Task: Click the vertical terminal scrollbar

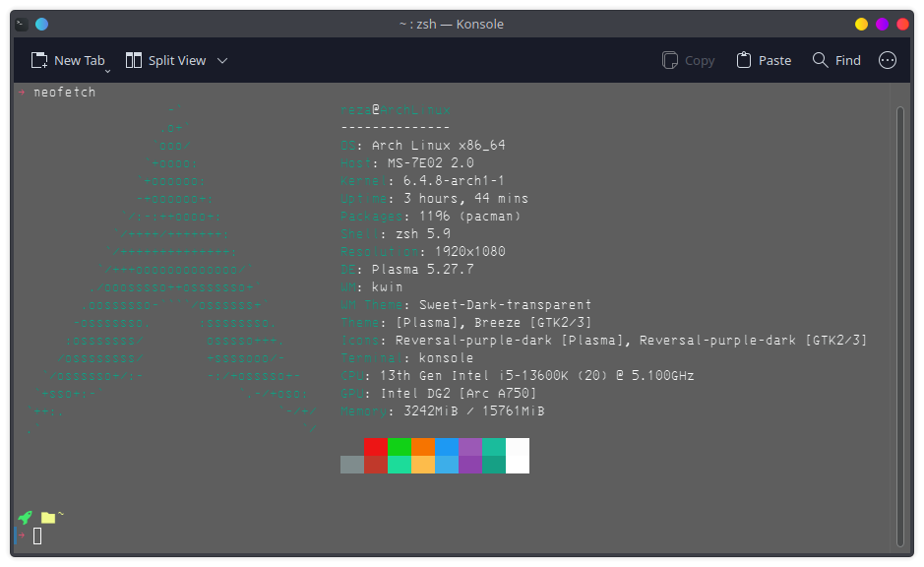Action: [x=899, y=327]
